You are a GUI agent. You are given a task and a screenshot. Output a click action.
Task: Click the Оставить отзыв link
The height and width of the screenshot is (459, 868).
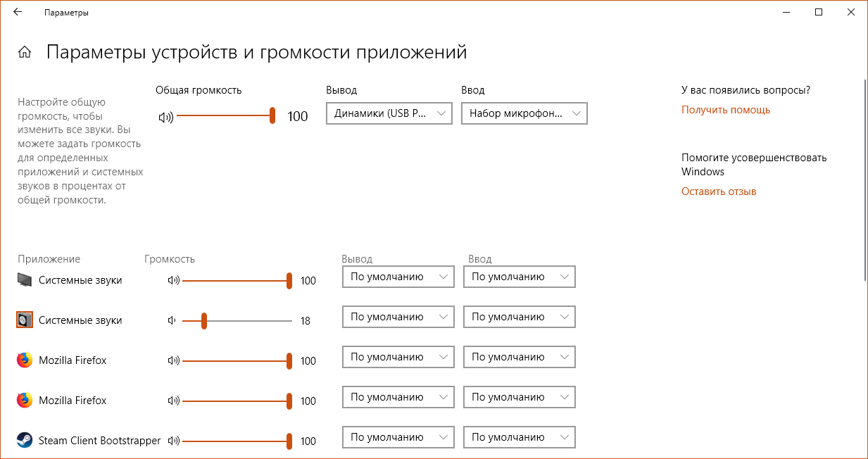coord(718,191)
